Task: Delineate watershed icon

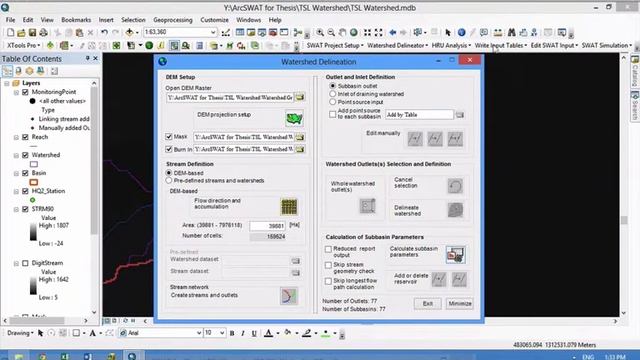Action: pyautogui.click(x=455, y=210)
